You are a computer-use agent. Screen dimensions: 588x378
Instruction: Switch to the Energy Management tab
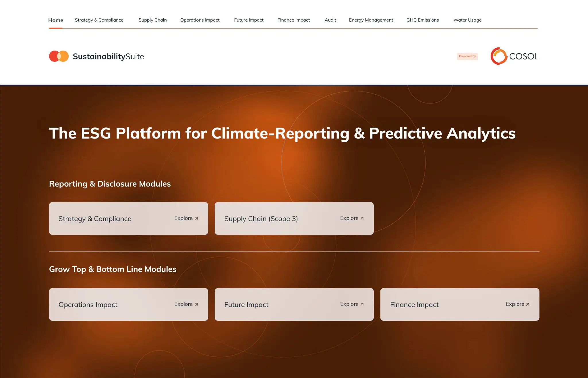coord(371,20)
